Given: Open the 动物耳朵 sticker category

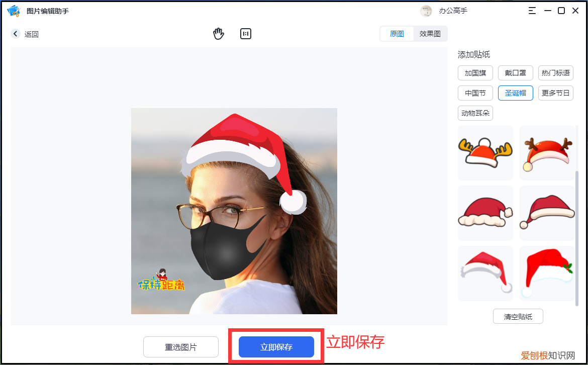Looking at the screenshot, I should tap(475, 113).
